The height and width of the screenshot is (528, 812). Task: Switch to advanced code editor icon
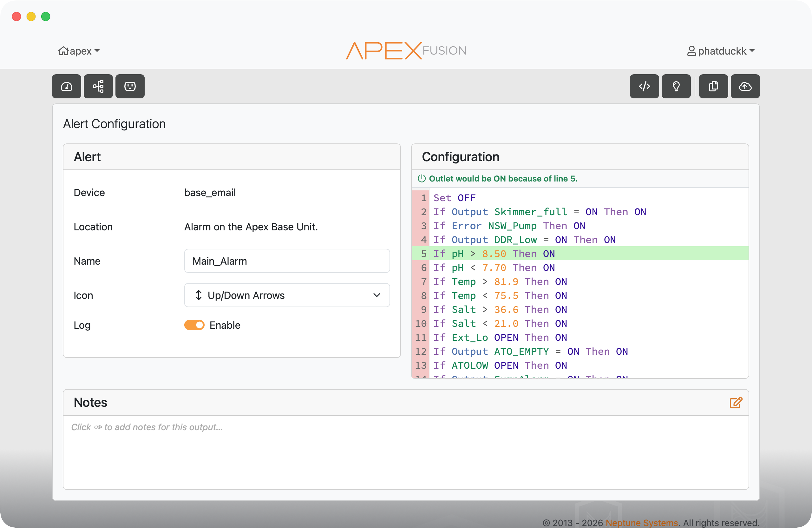click(x=644, y=86)
